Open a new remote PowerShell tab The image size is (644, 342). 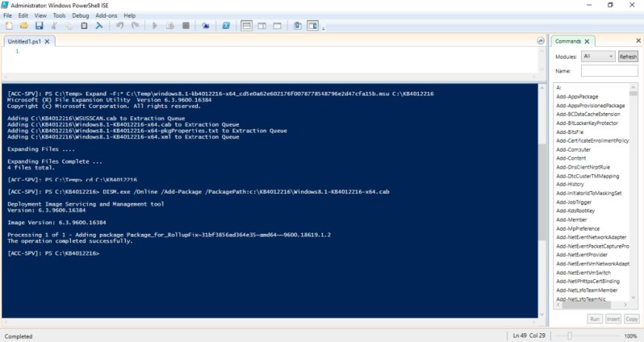coord(206,26)
